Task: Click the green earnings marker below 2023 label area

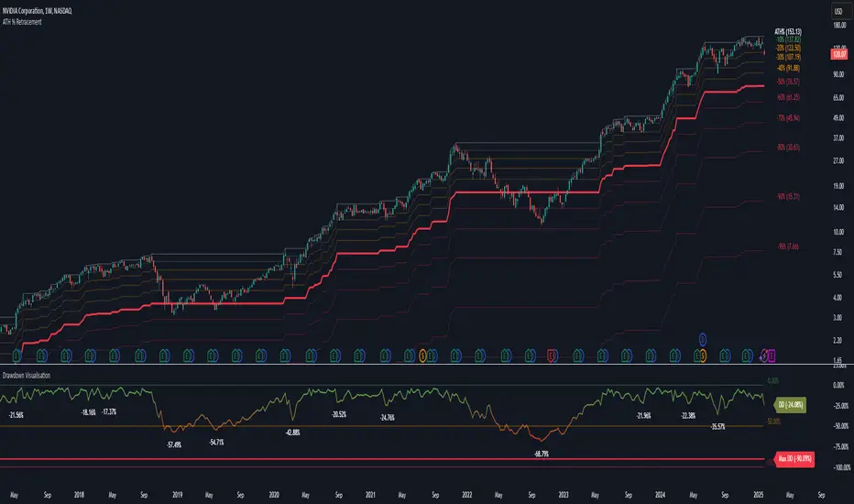Action: (x=578, y=356)
